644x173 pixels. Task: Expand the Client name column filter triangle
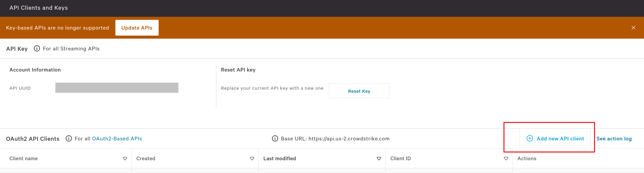(125, 159)
